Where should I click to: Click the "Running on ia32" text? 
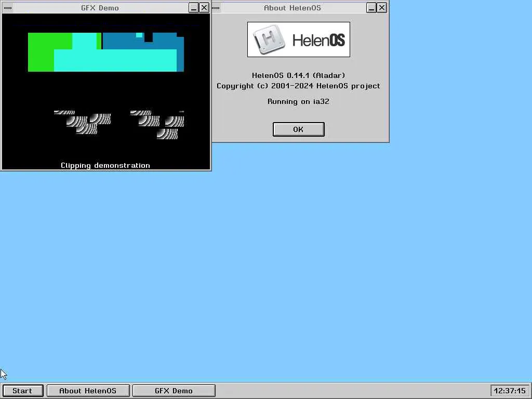[299, 101]
